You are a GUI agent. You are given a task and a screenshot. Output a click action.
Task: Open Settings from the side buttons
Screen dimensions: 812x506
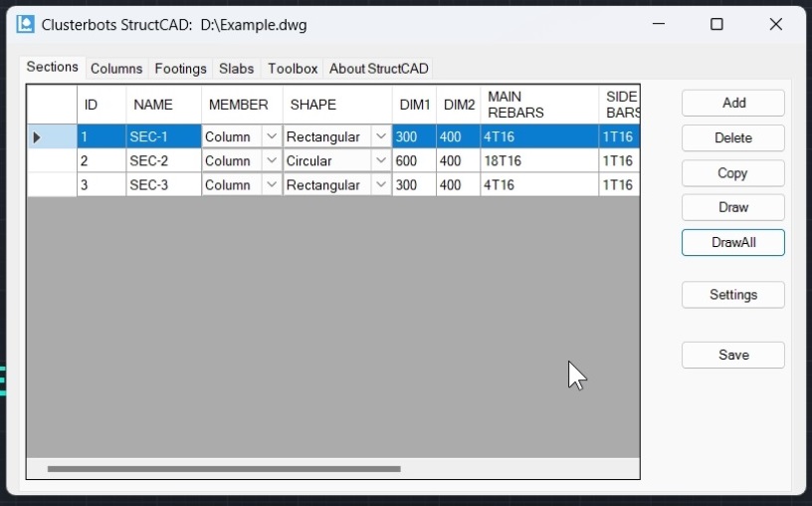click(x=732, y=295)
